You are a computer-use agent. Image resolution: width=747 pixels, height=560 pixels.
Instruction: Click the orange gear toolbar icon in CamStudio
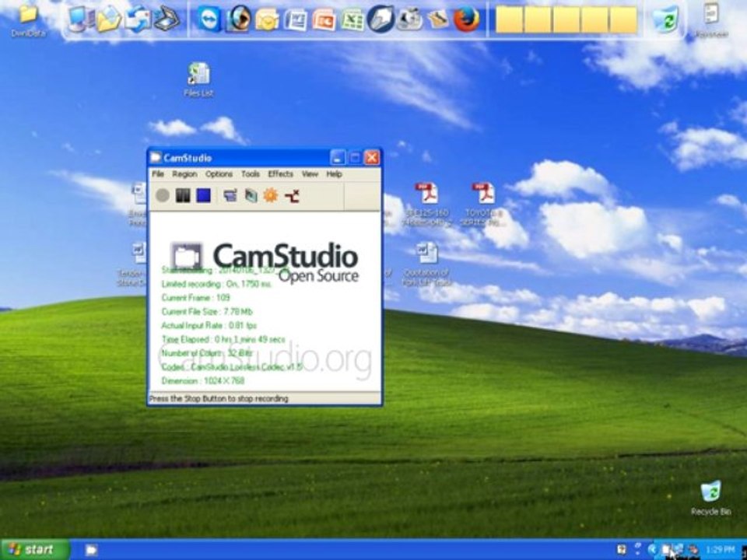[x=271, y=195]
